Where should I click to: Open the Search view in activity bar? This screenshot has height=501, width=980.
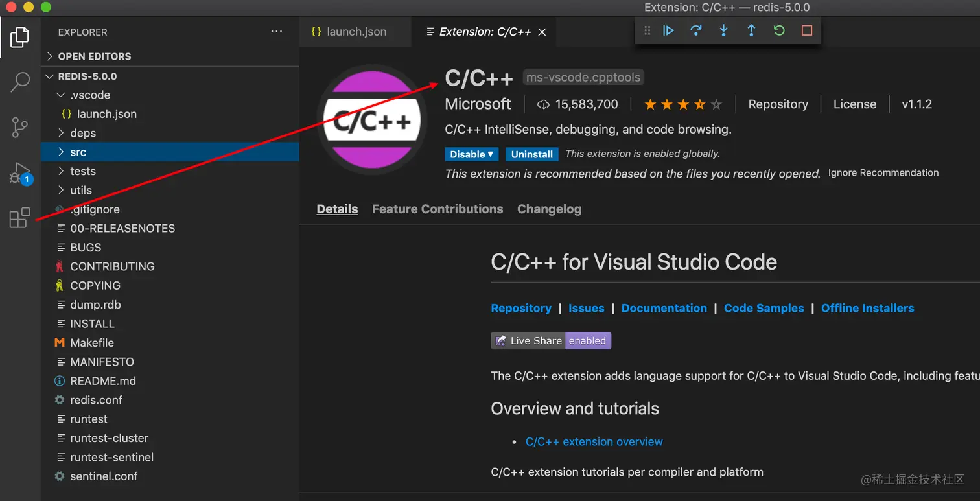pyautogui.click(x=20, y=82)
